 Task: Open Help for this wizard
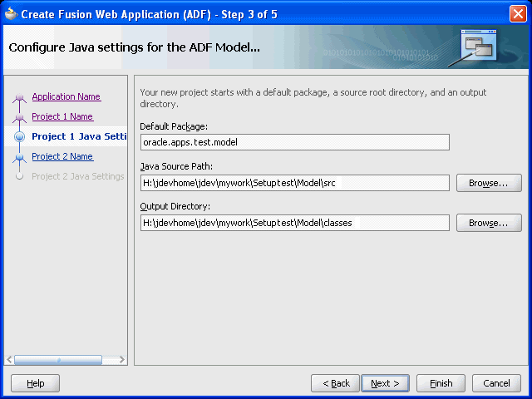(x=35, y=383)
